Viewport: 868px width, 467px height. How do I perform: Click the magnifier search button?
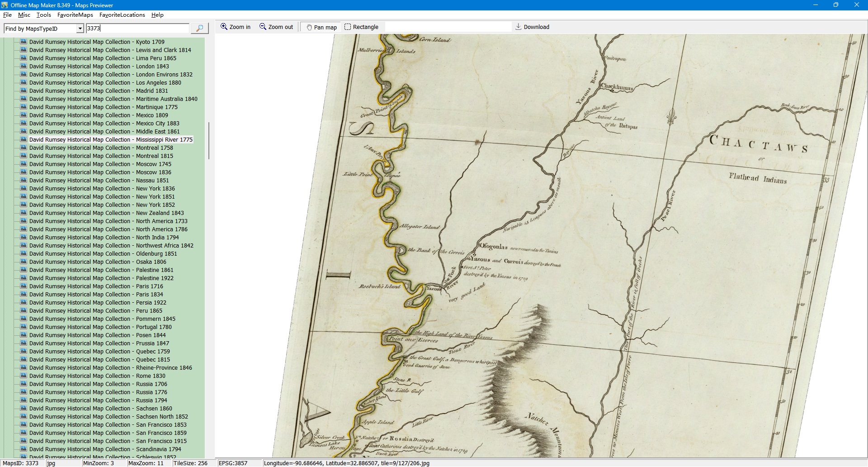(199, 29)
